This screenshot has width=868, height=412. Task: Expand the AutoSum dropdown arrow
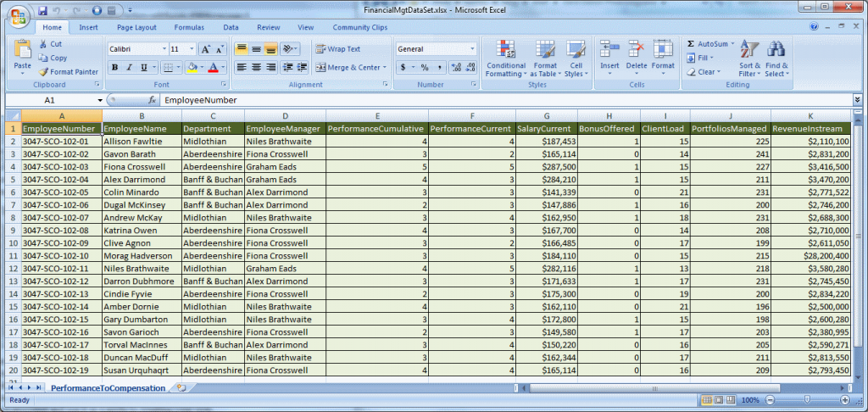point(732,44)
